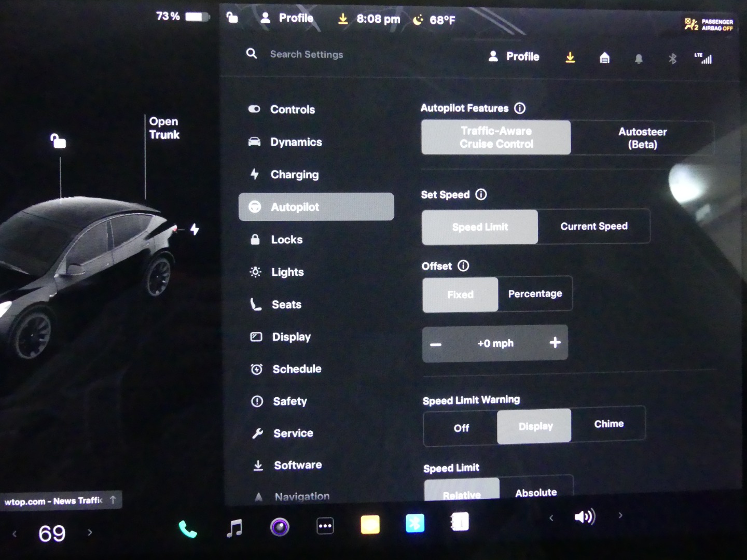Tap the charge port lightning icon
The width and height of the screenshot is (747, 560).
195,229
